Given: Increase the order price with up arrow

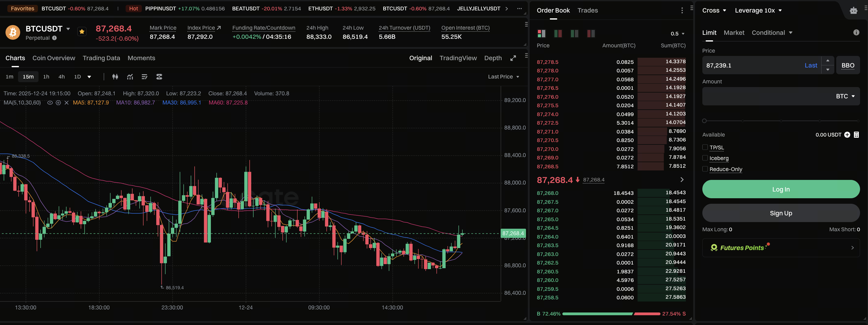Looking at the screenshot, I should tap(828, 60).
